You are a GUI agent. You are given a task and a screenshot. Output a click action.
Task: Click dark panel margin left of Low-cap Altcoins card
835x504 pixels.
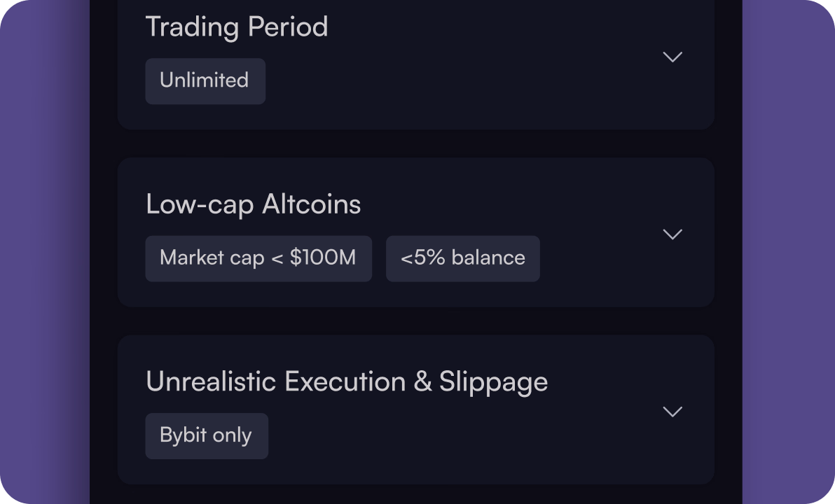104,232
